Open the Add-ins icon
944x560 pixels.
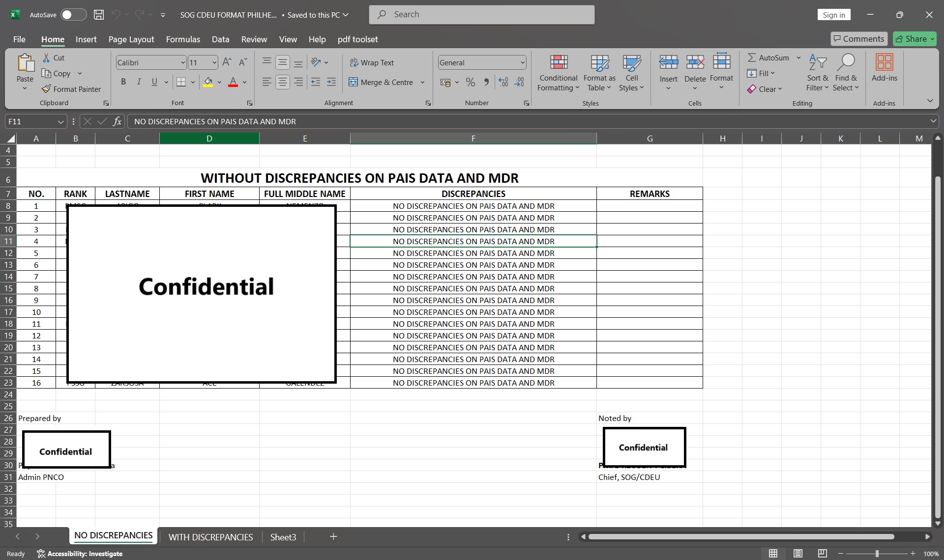tap(884, 62)
